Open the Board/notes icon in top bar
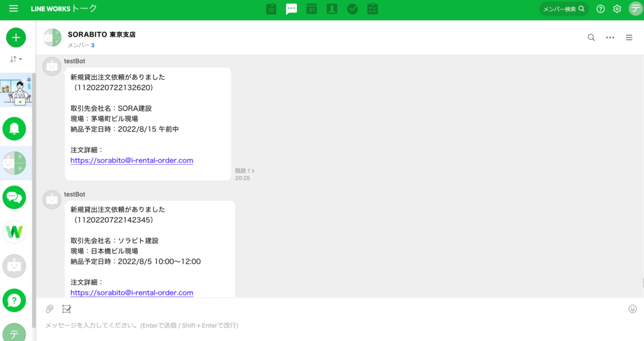Viewport: 644px width, 341px height. [271, 9]
